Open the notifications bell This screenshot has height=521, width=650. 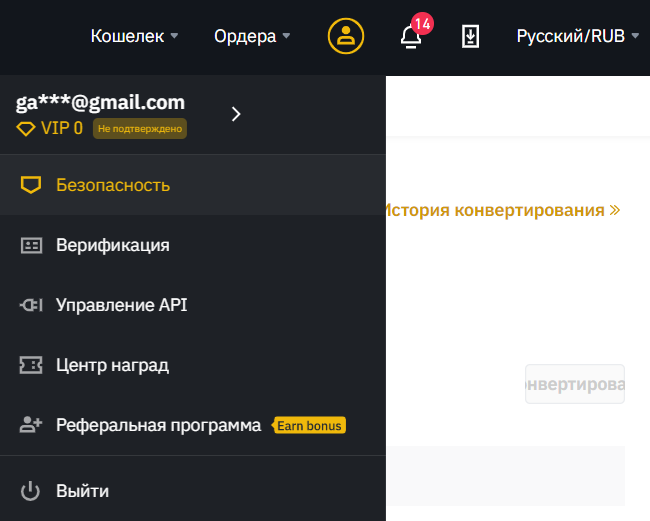pos(410,37)
